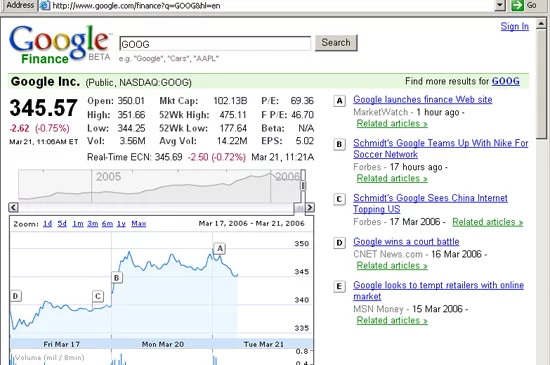The height and width of the screenshot is (365, 550).
Task: Open the address bar dropdown arrow
Action: coord(500,5)
